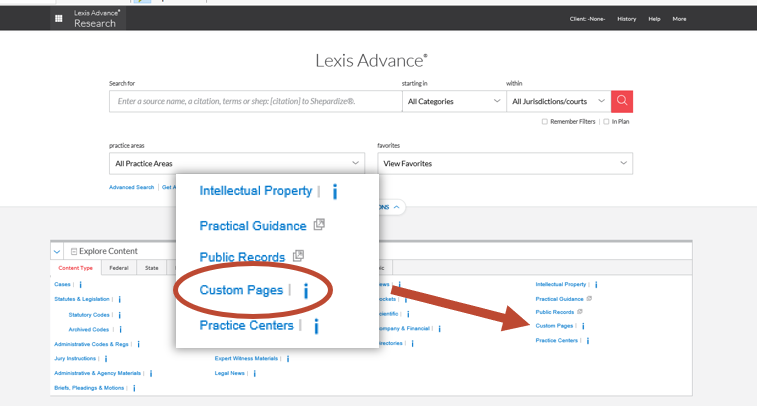Switch to the Federal tab
This screenshot has height=406, width=757.
119,268
